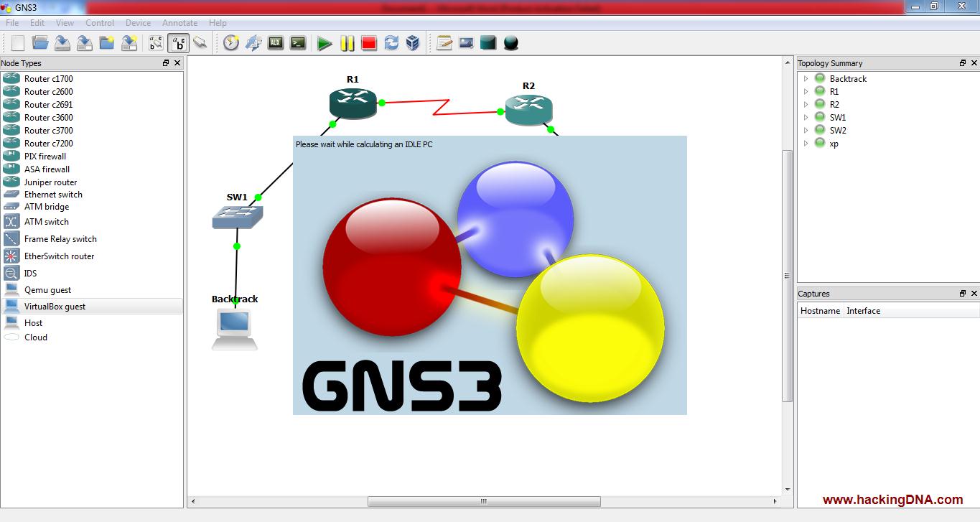Select the draw ellipse tool
This screenshot has height=522, width=980.
pos(510,43)
